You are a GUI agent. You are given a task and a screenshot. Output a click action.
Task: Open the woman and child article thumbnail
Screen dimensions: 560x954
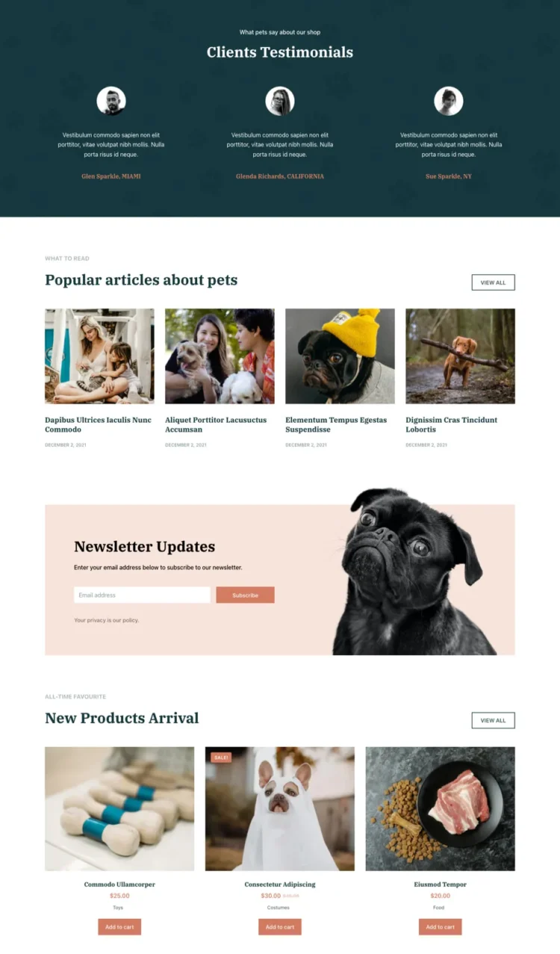[x=99, y=356]
